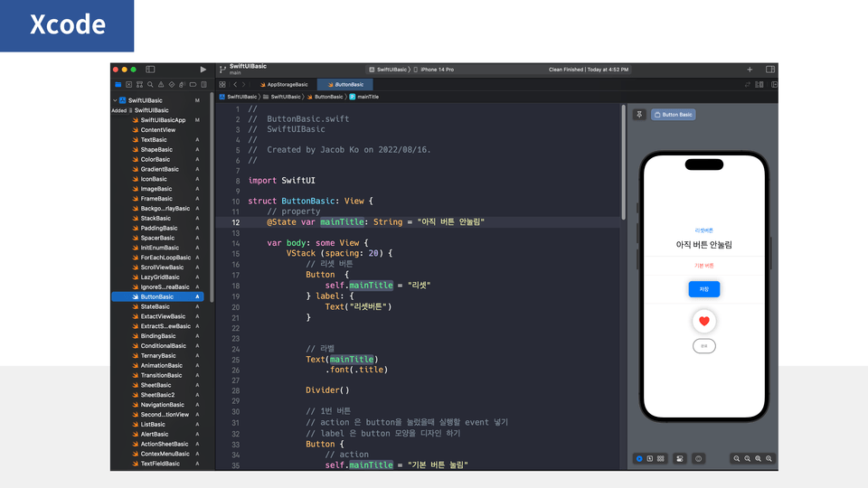Open the preview device selector icon
The height and width of the screenshot is (488, 868).
pyautogui.click(x=699, y=459)
